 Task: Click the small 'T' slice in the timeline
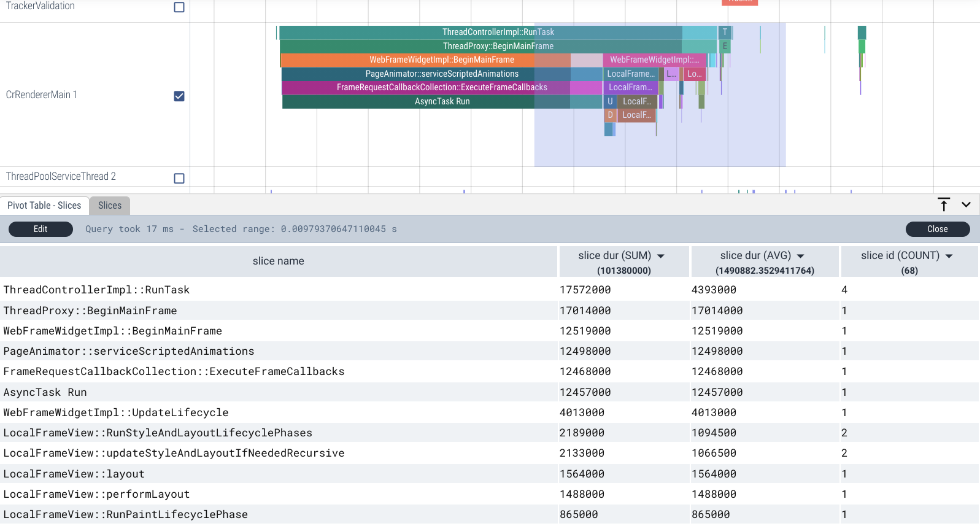pyautogui.click(x=725, y=32)
